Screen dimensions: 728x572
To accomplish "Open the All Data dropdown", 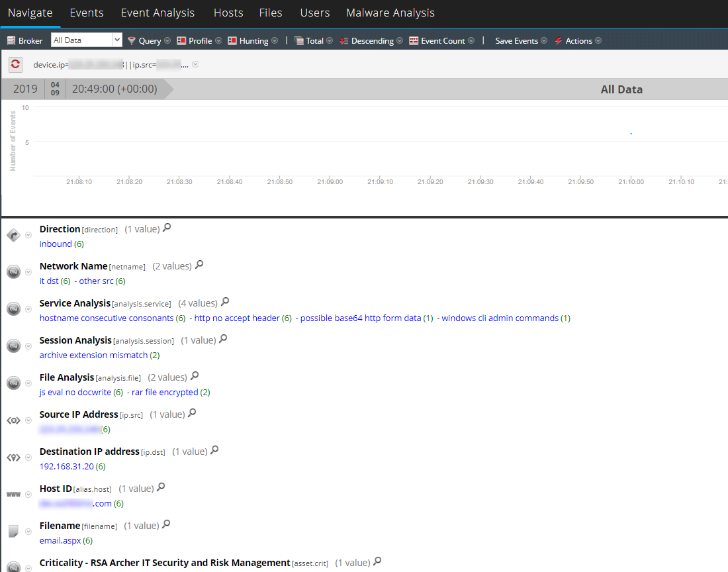I will (116, 40).
